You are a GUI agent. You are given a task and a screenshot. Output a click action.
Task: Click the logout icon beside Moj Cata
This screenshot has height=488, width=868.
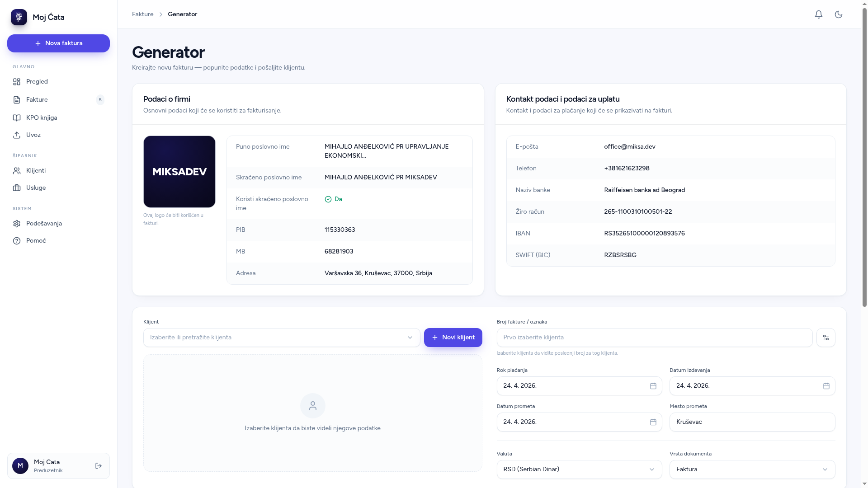(99, 466)
